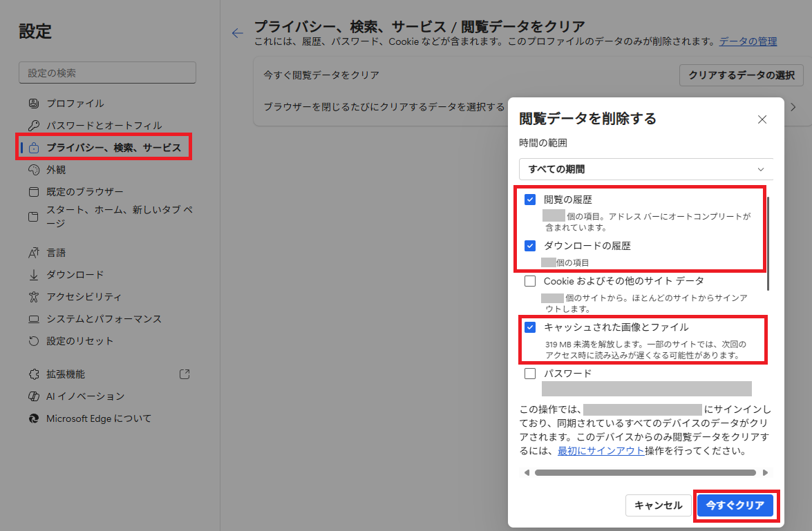Close the 閲覧データを削除する dialog

[762, 119]
